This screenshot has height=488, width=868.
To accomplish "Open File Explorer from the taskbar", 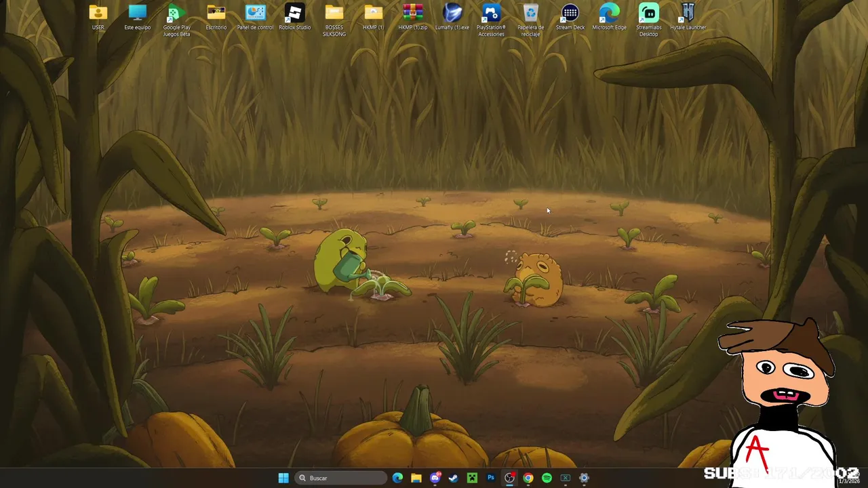I will coord(416,478).
